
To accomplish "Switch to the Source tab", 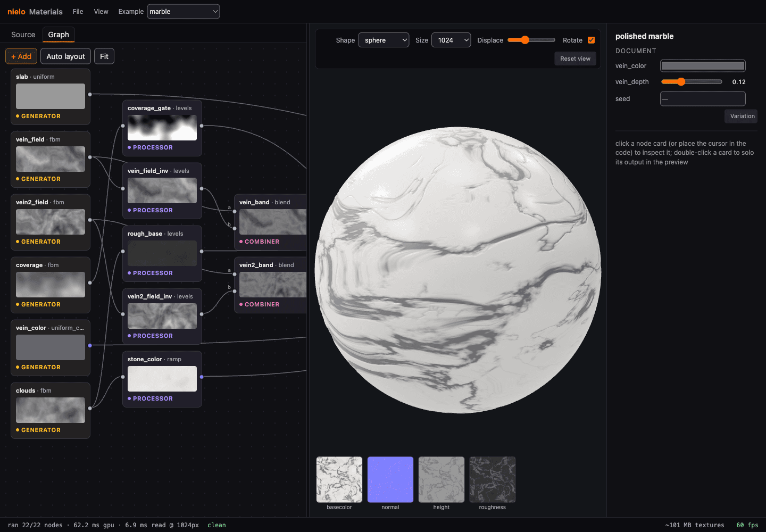I will 23,35.
